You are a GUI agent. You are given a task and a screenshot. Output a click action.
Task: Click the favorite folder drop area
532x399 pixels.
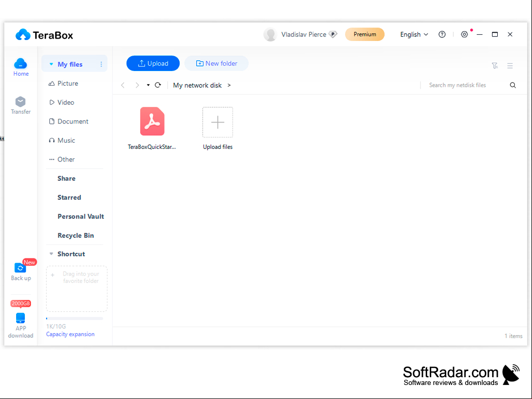(77, 288)
